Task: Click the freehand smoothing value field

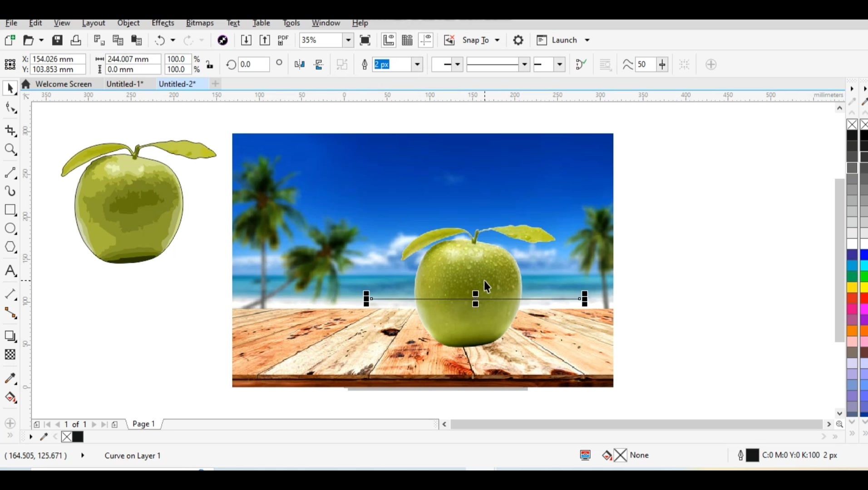Action: click(645, 64)
